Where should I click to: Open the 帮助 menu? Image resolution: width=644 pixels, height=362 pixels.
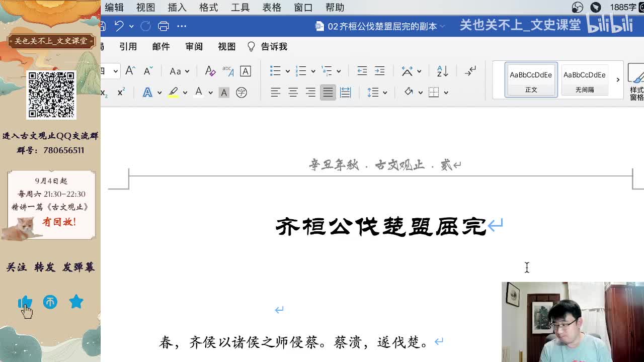coord(335,7)
